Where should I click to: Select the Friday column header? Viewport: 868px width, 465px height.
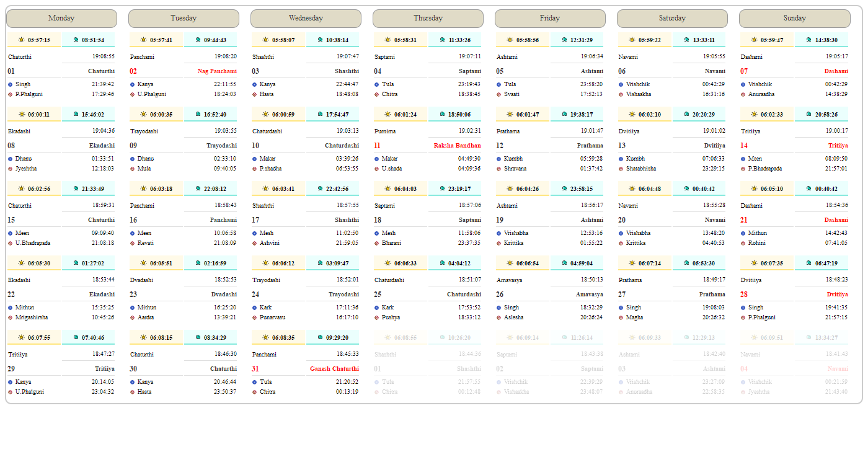(x=550, y=19)
